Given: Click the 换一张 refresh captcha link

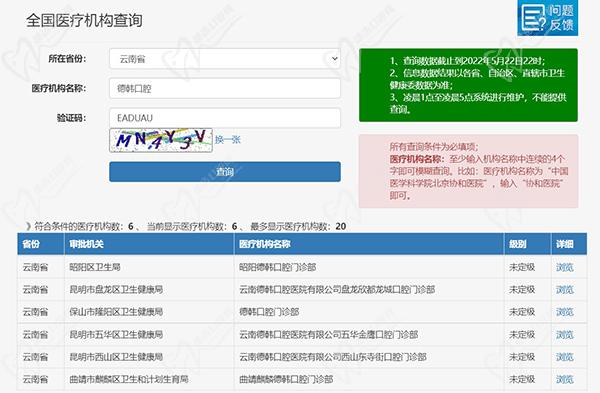Looking at the screenshot, I should point(228,140).
